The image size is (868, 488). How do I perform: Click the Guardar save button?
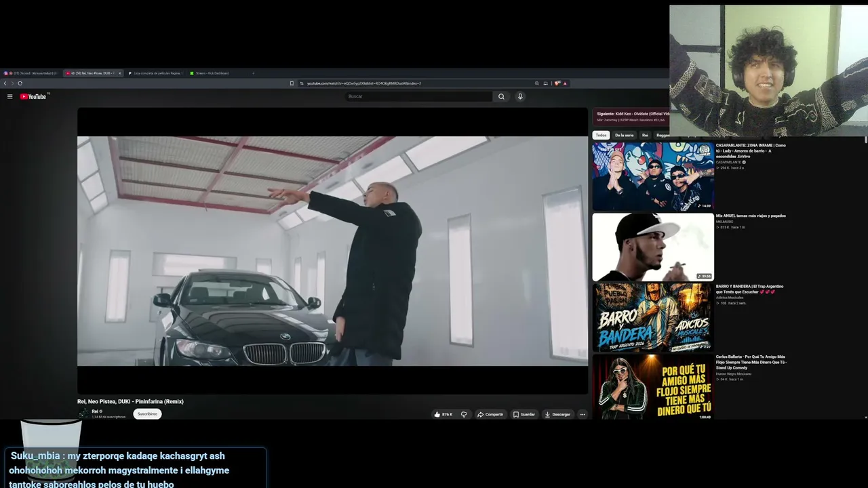[524, 414]
